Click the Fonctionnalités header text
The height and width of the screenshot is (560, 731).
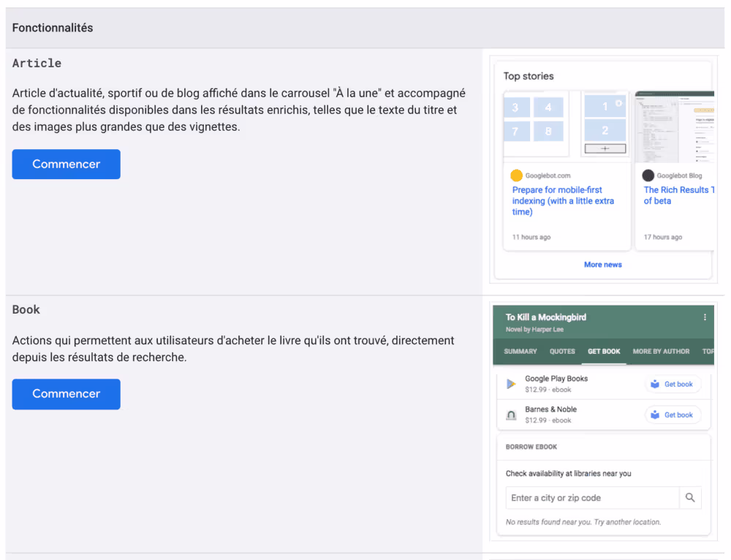click(53, 28)
